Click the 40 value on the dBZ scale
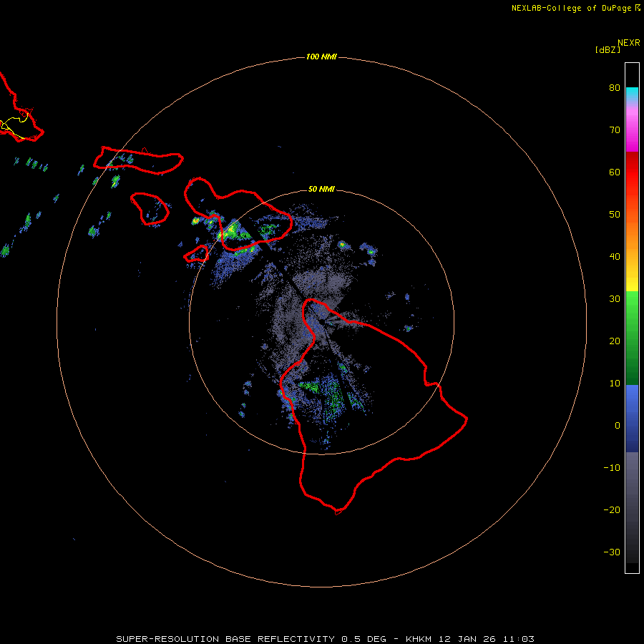This screenshot has width=644, height=644. tap(615, 257)
